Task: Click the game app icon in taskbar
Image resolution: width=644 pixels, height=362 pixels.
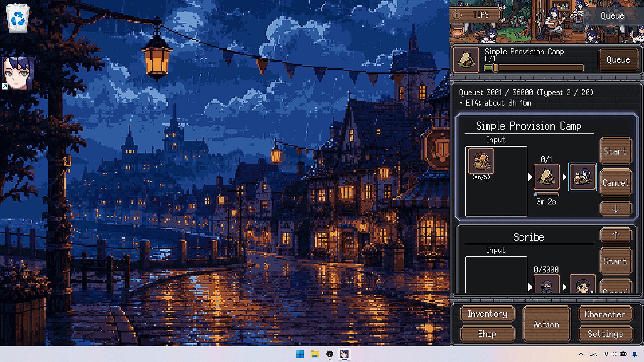Action: 344,354
